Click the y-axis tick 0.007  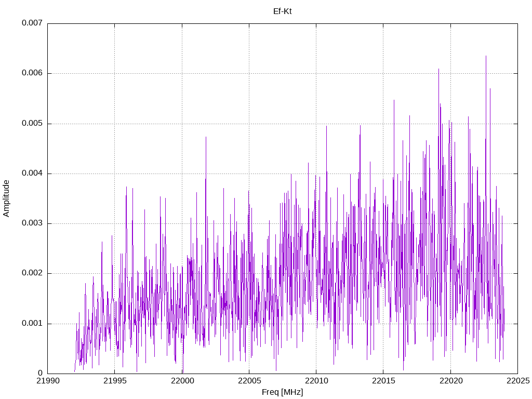pos(32,23)
